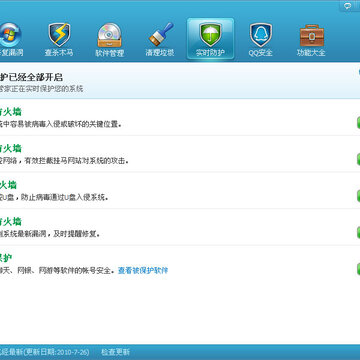Click the 已经全部开启 protection status header
The height and width of the screenshot is (360, 360).
[31, 77]
